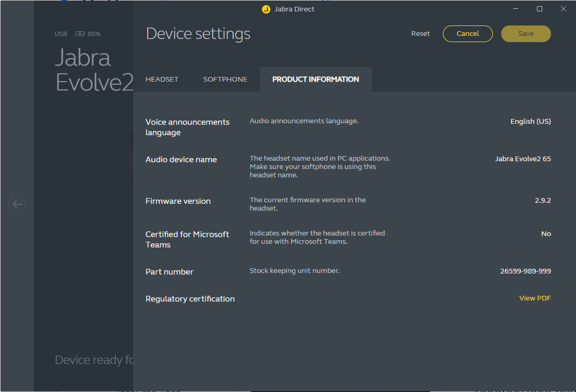Click the part number 26599-989-999
The height and width of the screenshot is (392, 576).
coord(525,271)
